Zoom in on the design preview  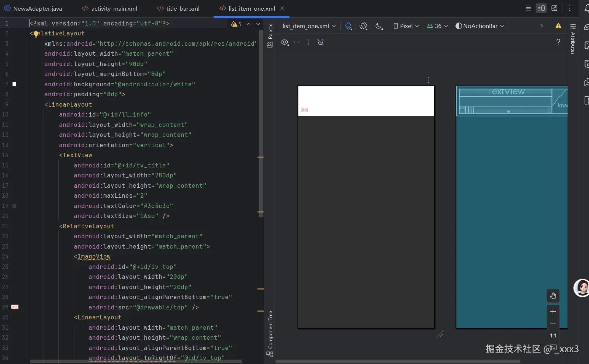pyautogui.click(x=553, y=312)
